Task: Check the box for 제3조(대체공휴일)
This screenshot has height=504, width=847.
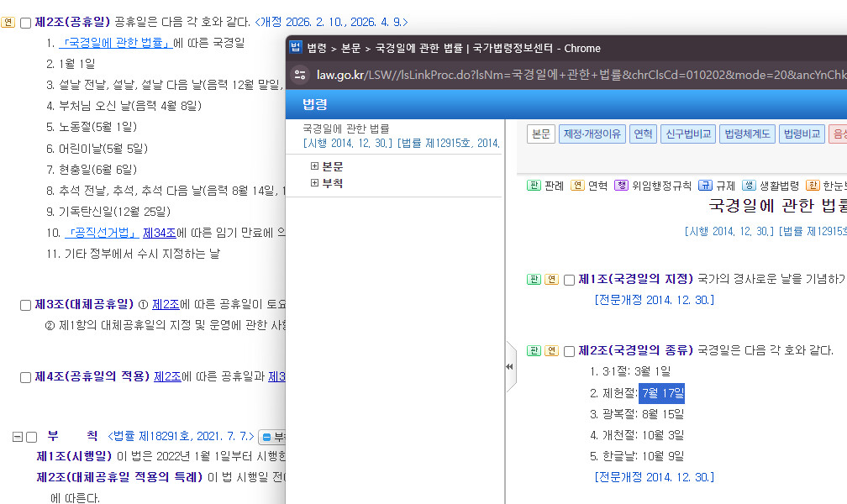Action: pyautogui.click(x=25, y=305)
